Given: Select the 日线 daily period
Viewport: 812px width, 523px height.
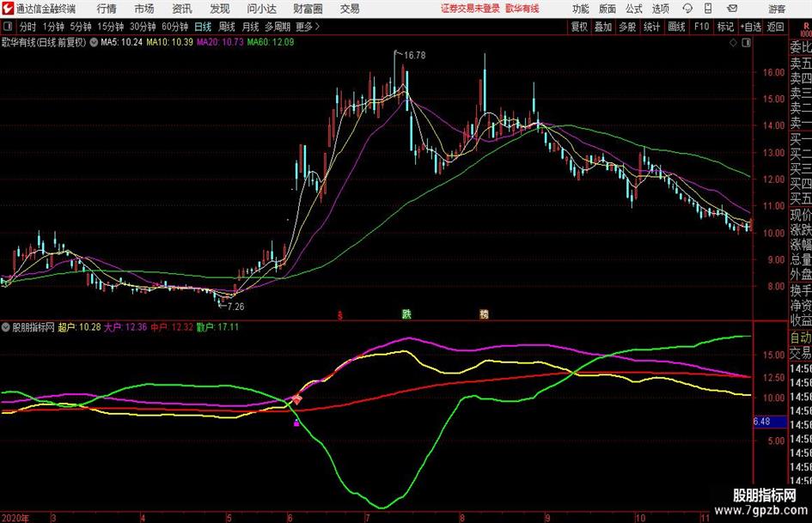Looking at the screenshot, I should point(203,27).
